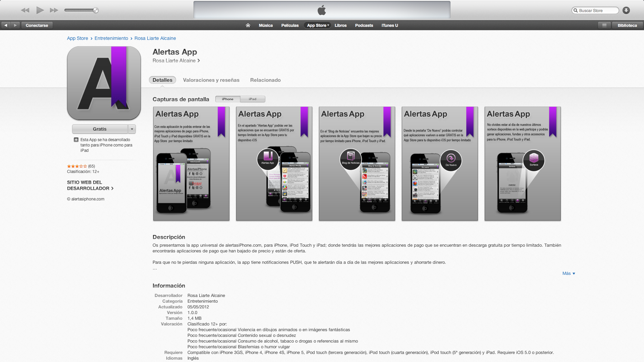Open the list menu icon
644x362 pixels.
[x=604, y=25]
